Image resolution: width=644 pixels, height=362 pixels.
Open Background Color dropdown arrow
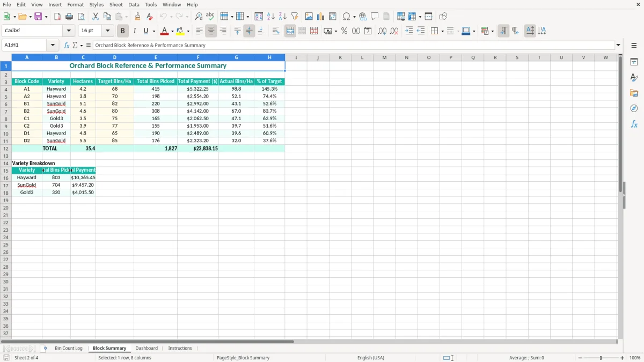click(188, 31)
